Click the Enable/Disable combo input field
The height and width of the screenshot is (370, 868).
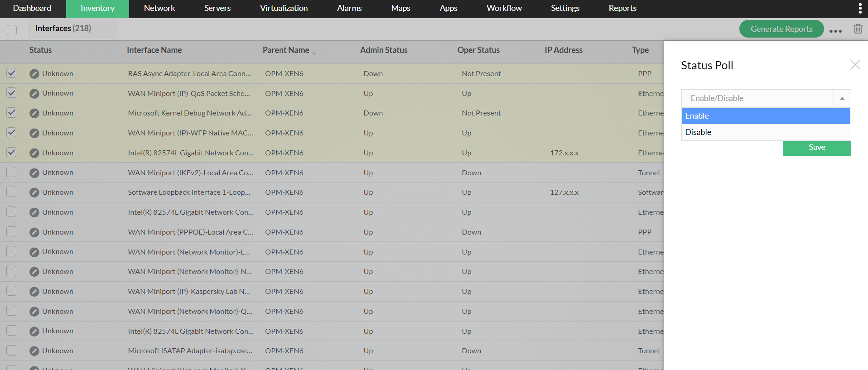tap(757, 98)
